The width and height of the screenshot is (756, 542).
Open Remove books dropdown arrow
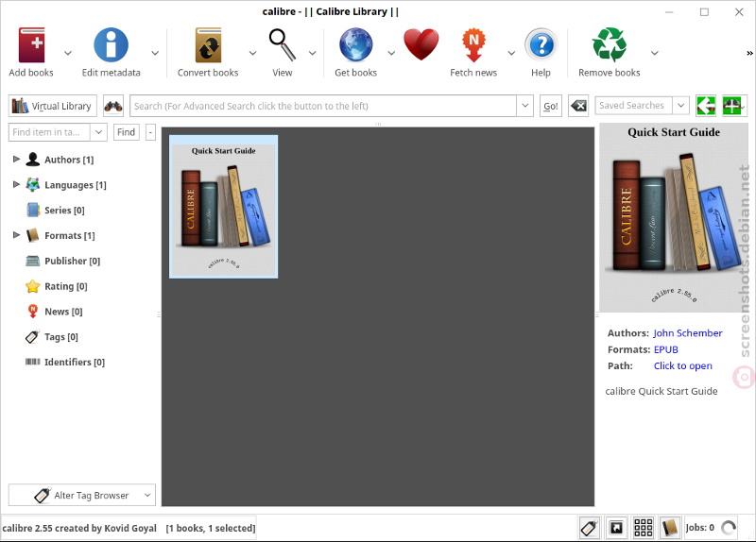coord(654,53)
